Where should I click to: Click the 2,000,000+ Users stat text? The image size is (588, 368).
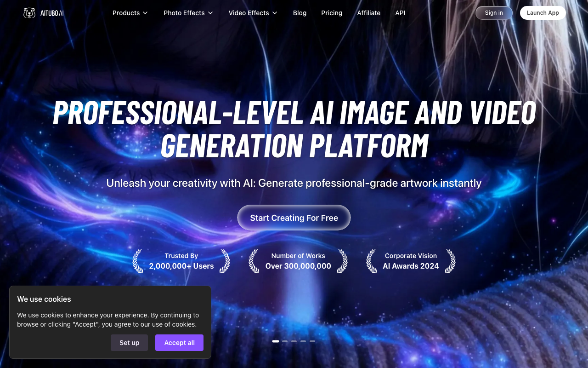[181, 266]
